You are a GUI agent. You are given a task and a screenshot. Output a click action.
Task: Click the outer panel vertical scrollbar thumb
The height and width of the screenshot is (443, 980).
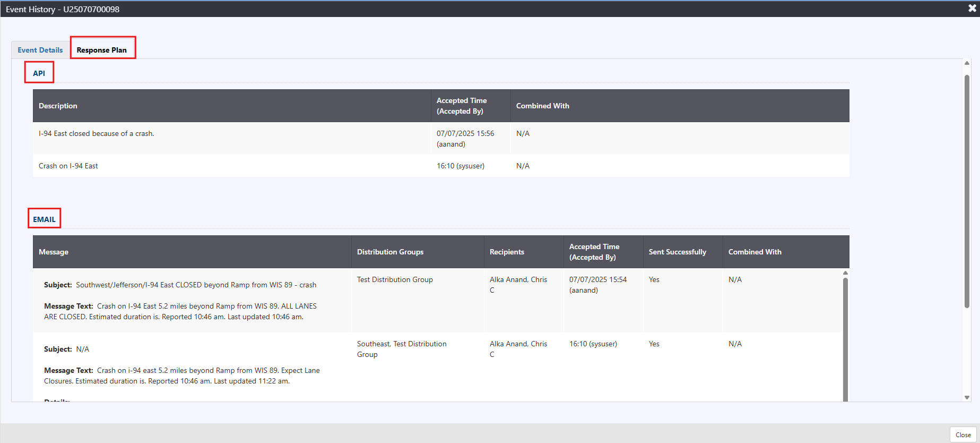tap(967, 191)
